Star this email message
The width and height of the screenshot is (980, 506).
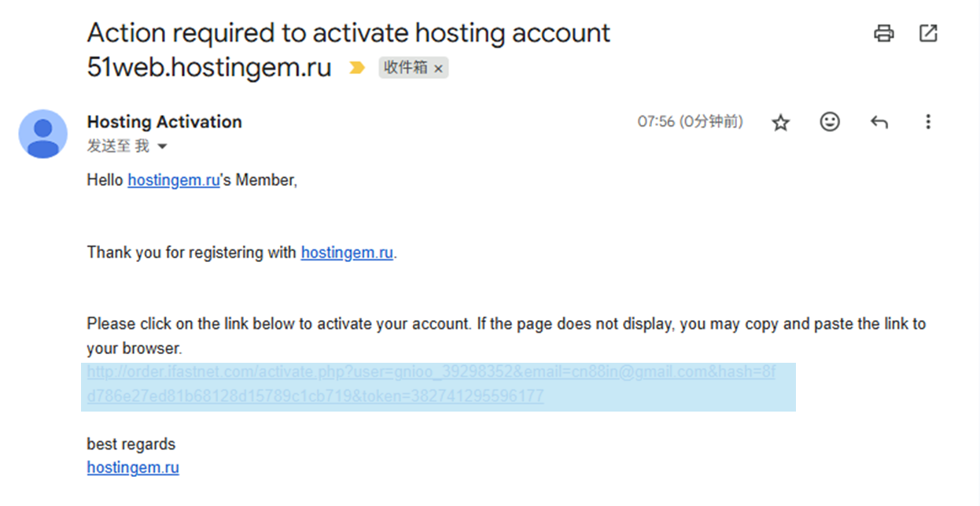(780, 123)
